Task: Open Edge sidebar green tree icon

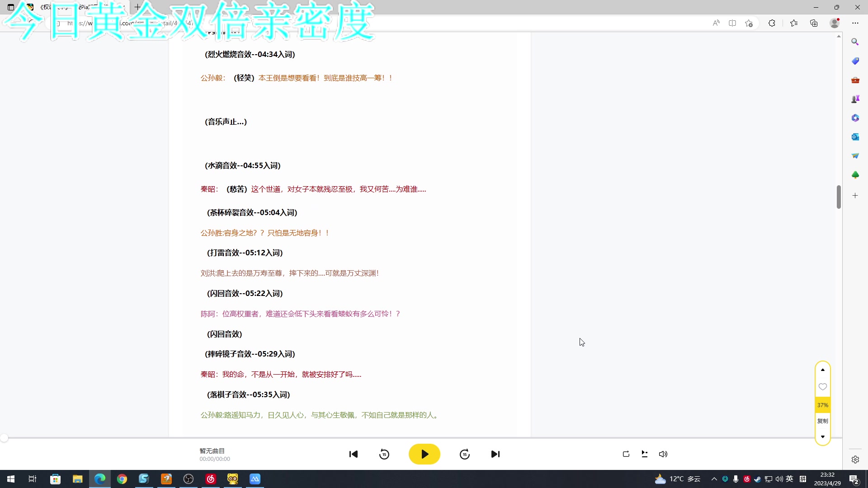Action: (x=855, y=175)
